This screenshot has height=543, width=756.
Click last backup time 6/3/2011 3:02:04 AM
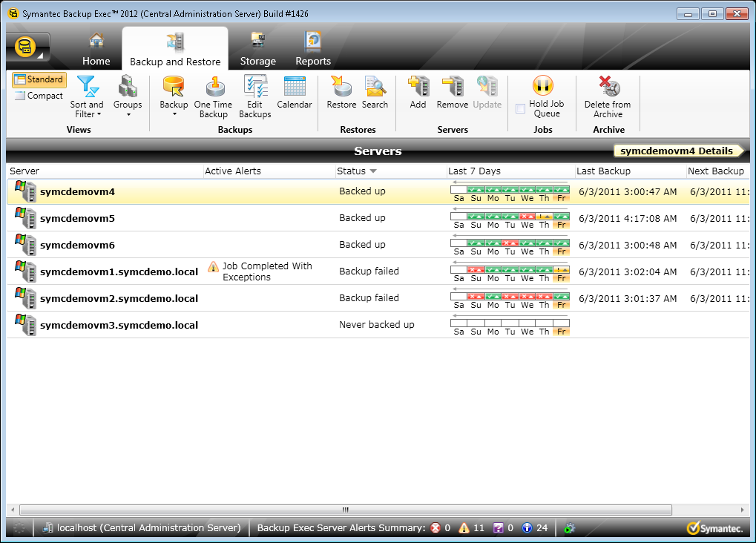point(627,272)
